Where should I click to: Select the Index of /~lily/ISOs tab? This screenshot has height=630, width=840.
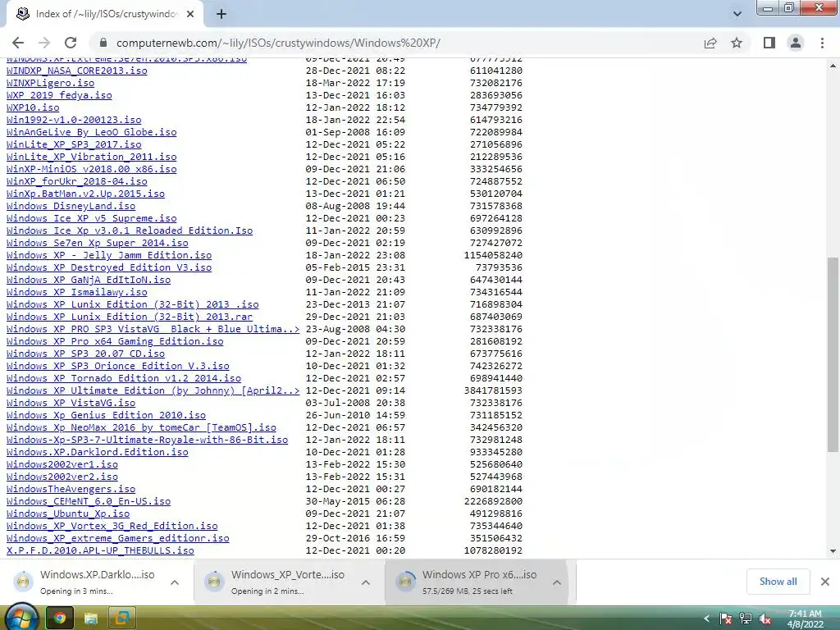104,14
